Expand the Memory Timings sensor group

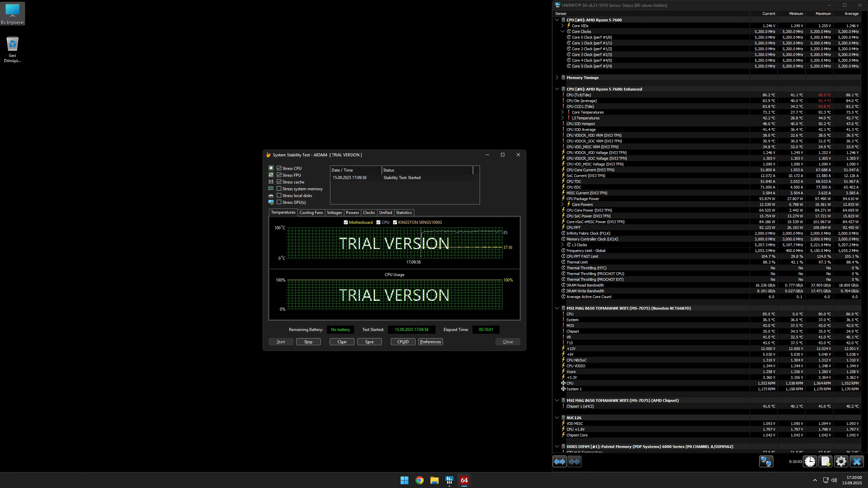557,78
